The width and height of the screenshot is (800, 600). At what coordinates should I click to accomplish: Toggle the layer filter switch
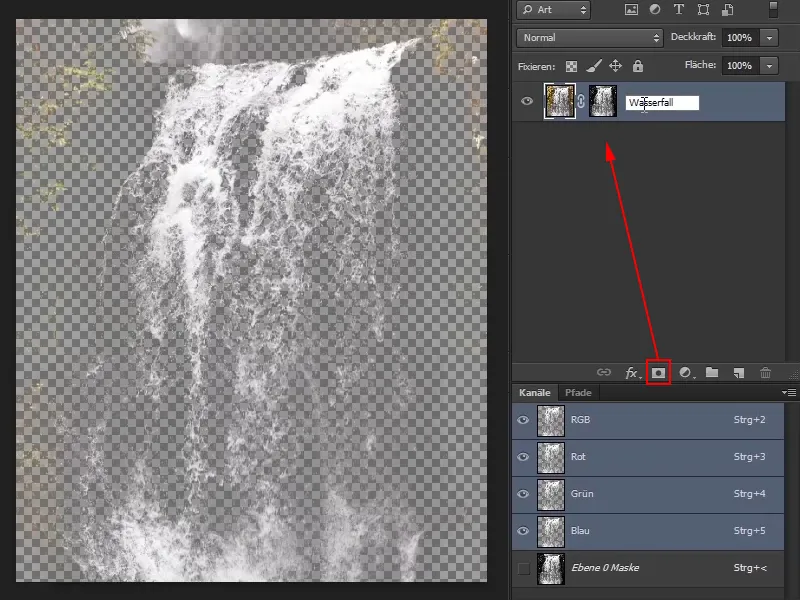pos(773,10)
